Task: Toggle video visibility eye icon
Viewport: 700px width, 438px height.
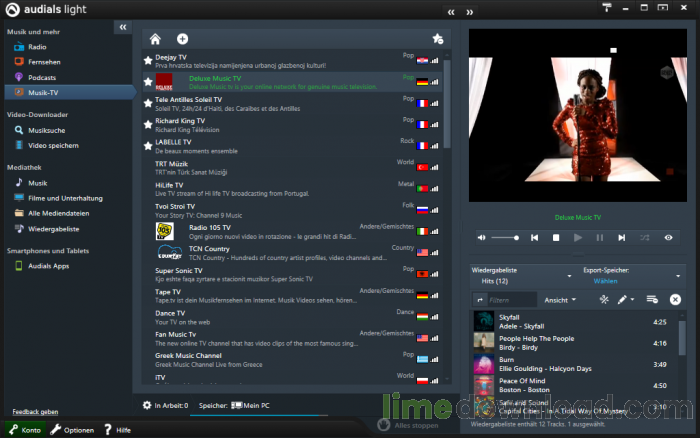Action: (668, 238)
